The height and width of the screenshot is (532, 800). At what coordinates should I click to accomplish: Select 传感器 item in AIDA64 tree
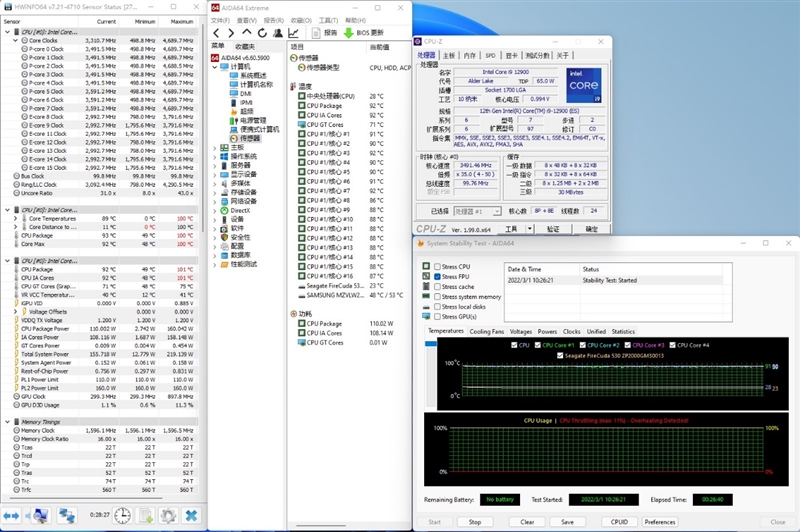pos(249,138)
